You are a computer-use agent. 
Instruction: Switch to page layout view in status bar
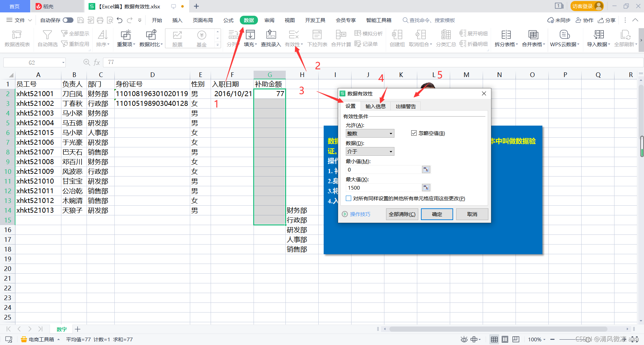click(x=505, y=339)
